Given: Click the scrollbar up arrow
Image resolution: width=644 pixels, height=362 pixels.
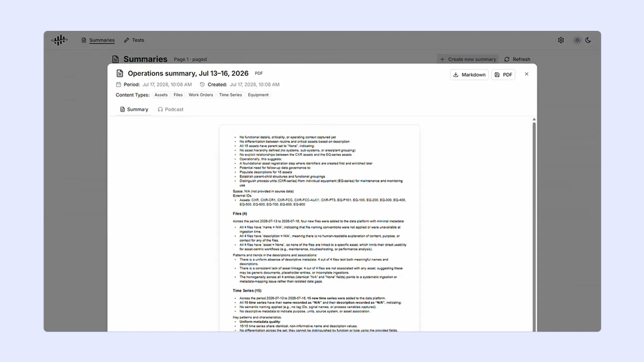Looking at the screenshot, I should point(534,119).
